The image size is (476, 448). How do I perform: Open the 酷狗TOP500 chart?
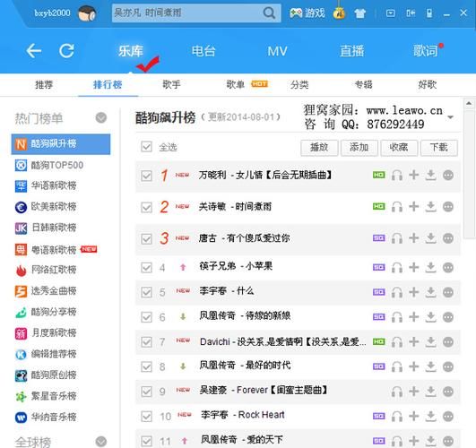coord(56,166)
